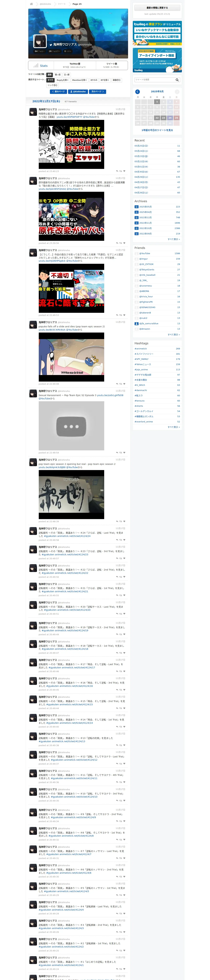Go to the home icon in breadcrumb
This screenshot has height=980, width=210.
click(31, 4)
